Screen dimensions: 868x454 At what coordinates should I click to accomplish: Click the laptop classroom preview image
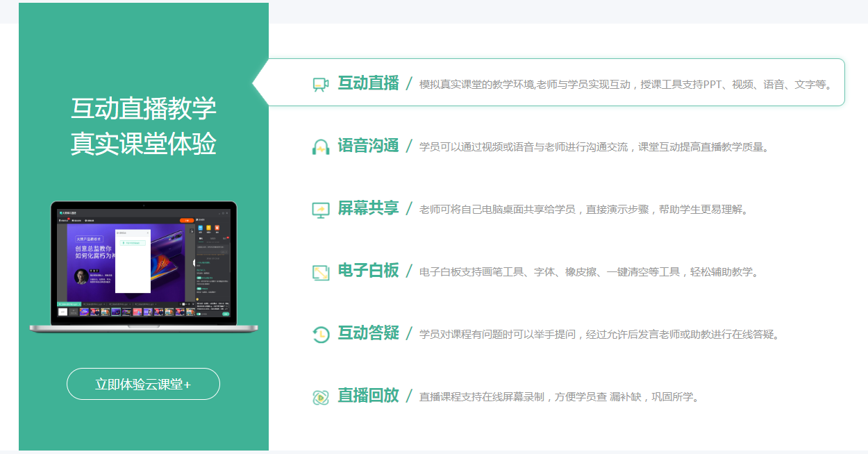(144, 266)
